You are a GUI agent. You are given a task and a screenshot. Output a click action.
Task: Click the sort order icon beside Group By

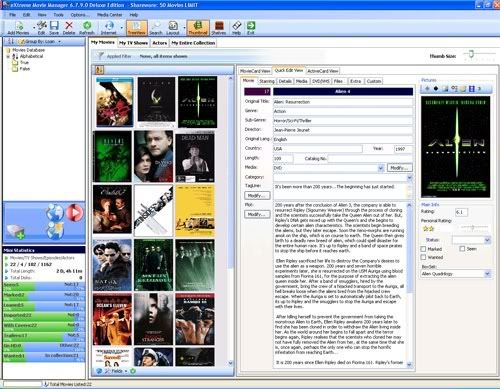(11, 41)
